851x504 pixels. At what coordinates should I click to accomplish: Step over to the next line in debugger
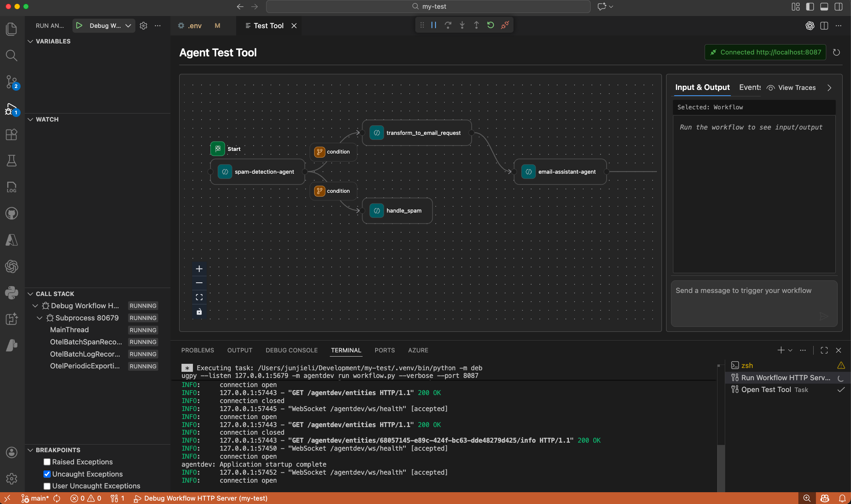448,25
